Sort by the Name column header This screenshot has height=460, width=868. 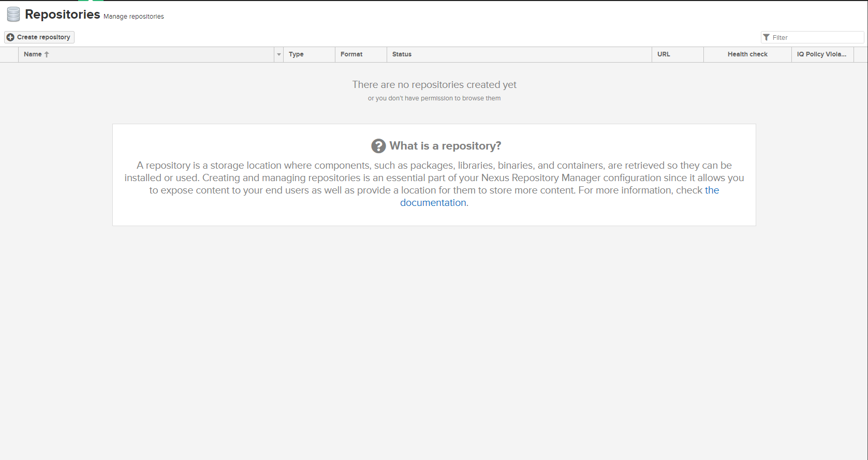(33, 54)
